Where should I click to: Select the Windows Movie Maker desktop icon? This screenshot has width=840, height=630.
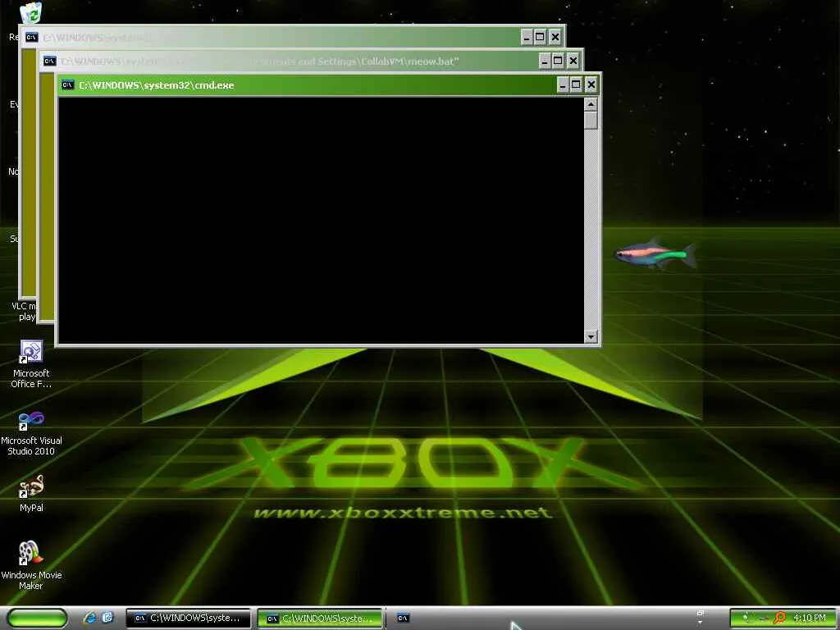click(x=31, y=565)
